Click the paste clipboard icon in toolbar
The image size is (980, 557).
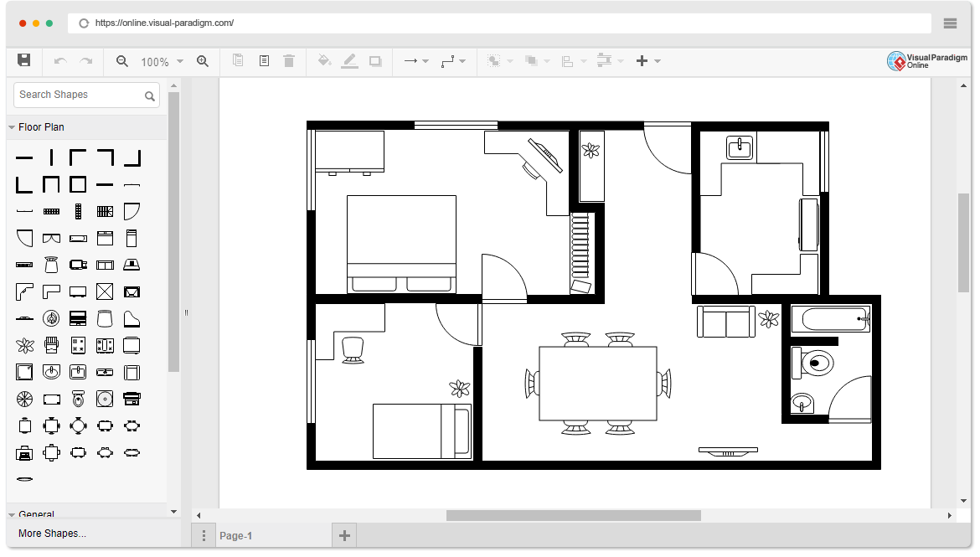point(264,61)
